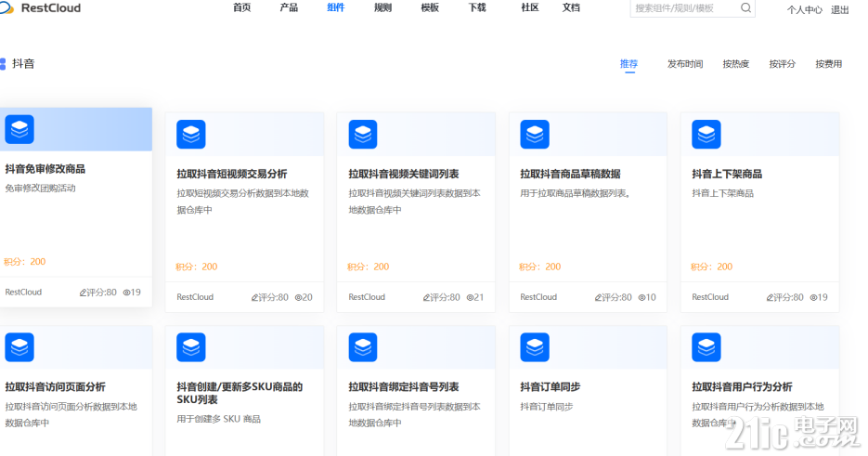Screen dimensions: 868x456
Task: Click the view count 10 on 拉取抖音商品草稿数据 card
Action: pyautogui.click(x=647, y=297)
